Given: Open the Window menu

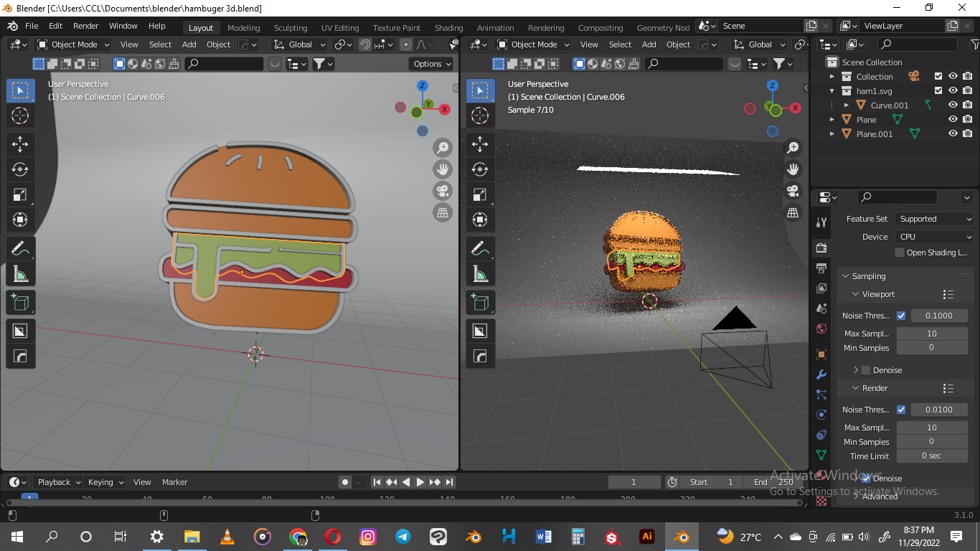Looking at the screenshot, I should (123, 26).
